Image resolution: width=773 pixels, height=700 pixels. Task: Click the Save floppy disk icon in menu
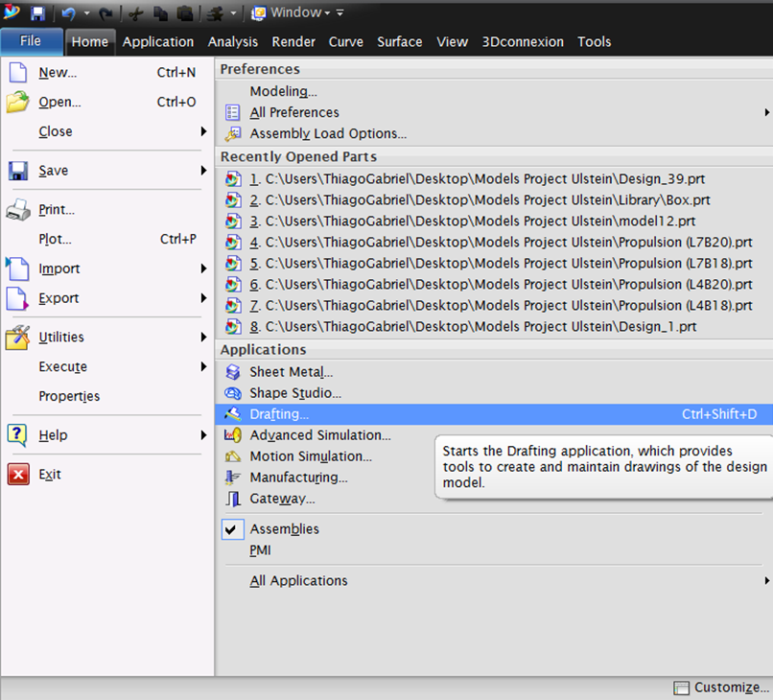click(x=18, y=171)
